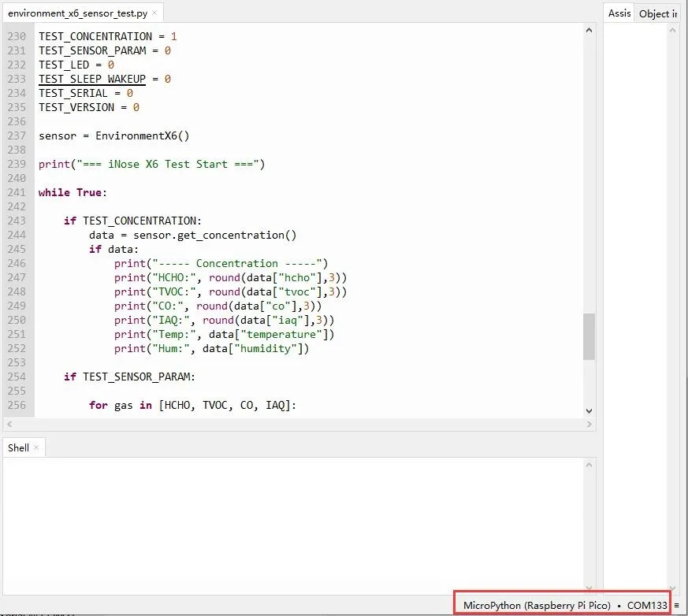Click the Shell panel's scroll-up arrow
This screenshot has height=616, width=688.
pos(589,466)
